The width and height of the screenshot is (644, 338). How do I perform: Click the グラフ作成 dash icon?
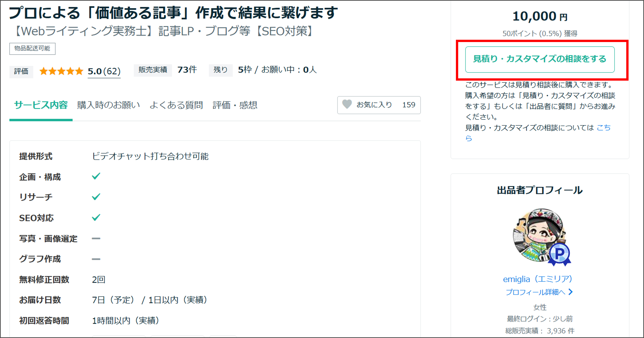[x=96, y=259]
